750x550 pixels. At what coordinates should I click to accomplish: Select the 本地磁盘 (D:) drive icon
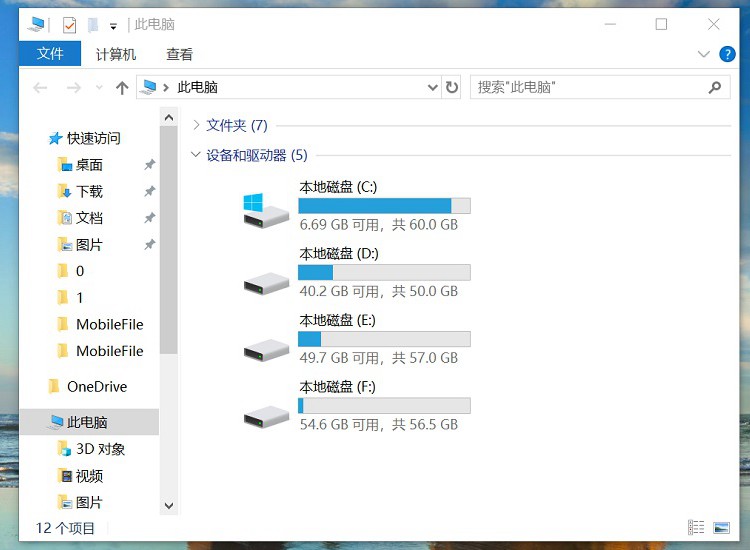(x=266, y=283)
